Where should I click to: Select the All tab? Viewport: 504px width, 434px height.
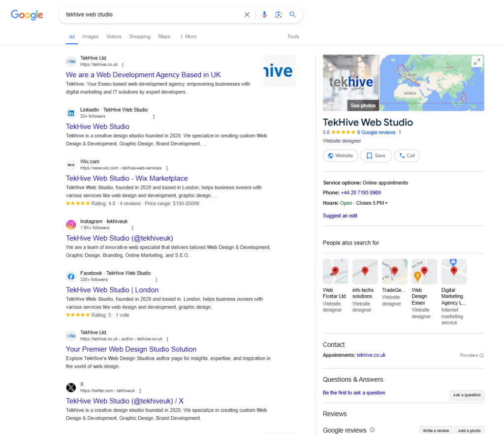pos(72,36)
